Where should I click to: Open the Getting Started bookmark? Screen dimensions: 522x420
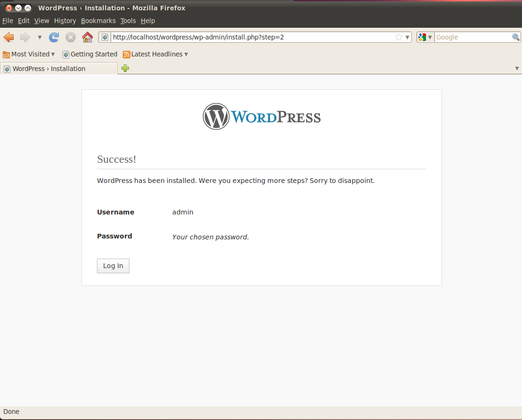pyautogui.click(x=90, y=54)
